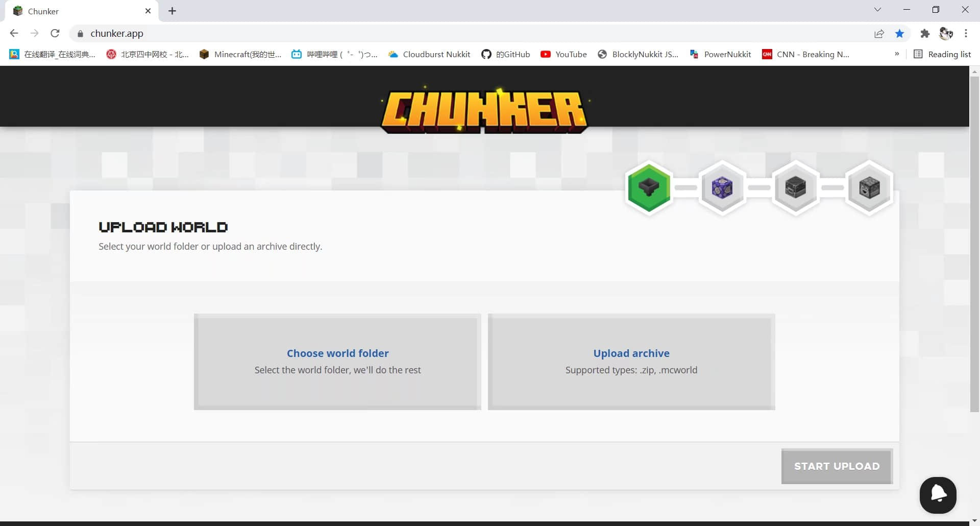Click the text 'Supported types: .zip, .mcworld'
The width and height of the screenshot is (980, 526).
tap(631, 370)
